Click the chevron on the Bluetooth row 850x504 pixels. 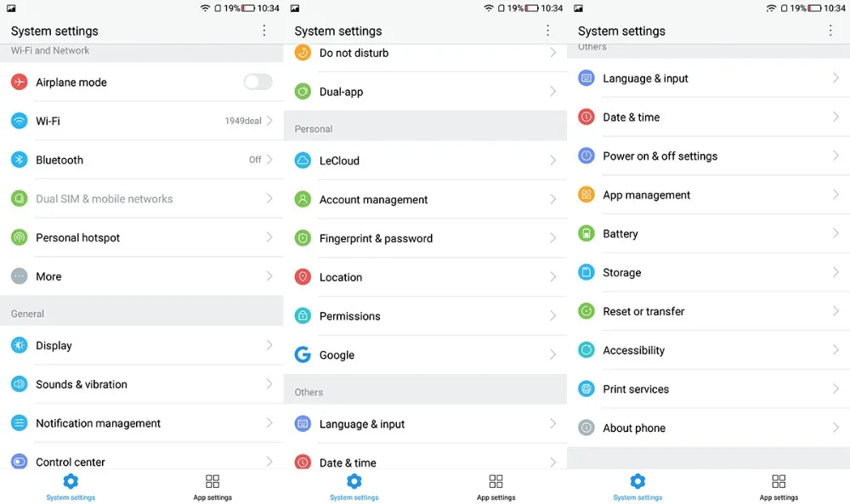(x=269, y=160)
